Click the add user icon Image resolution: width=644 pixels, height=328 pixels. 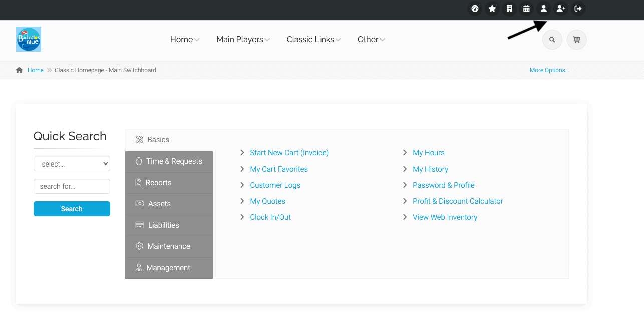click(561, 9)
